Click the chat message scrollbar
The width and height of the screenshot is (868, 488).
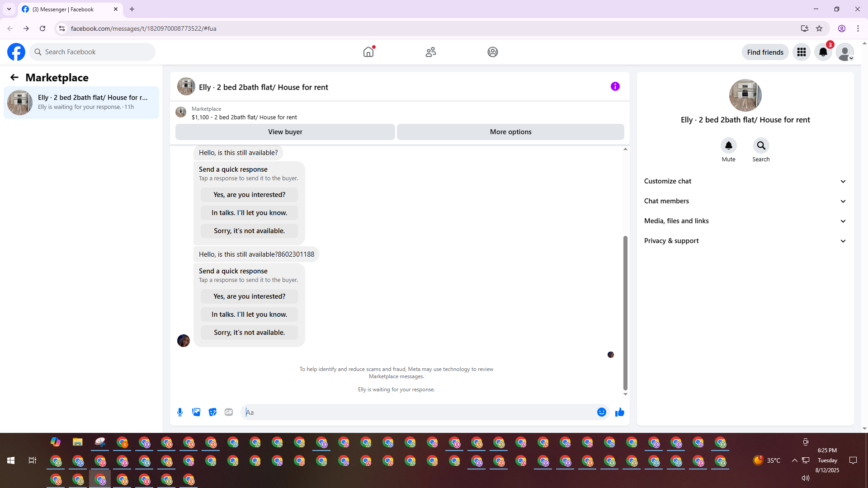625,312
